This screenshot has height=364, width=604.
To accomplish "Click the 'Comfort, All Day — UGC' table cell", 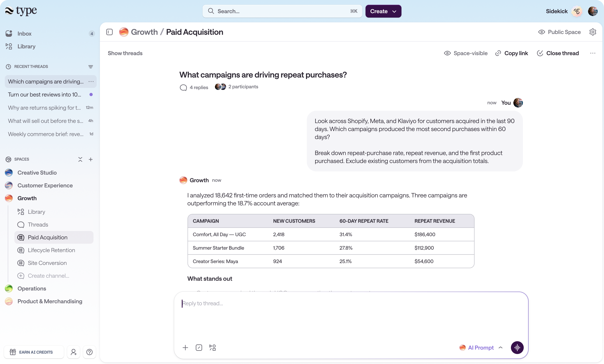I will (219, 234).
